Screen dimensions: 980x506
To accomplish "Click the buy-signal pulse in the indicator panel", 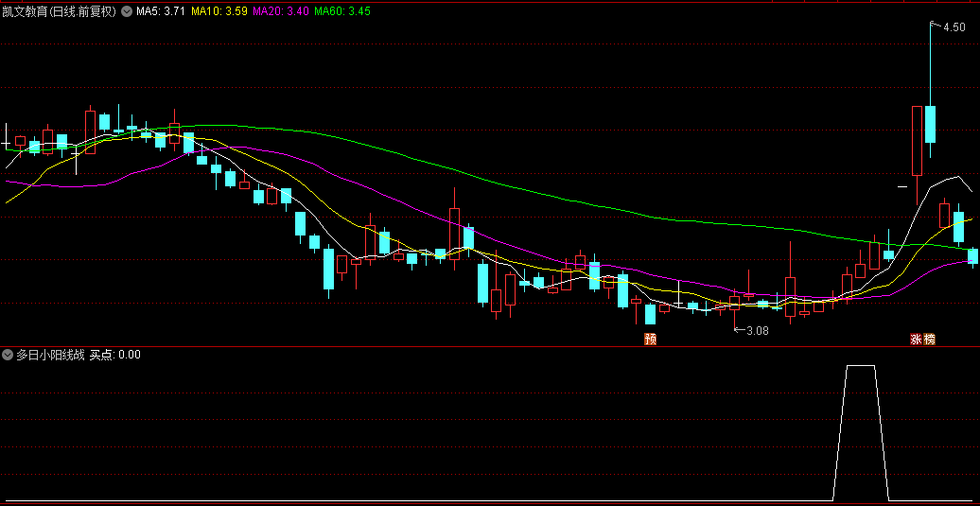I will pos(861,432).
